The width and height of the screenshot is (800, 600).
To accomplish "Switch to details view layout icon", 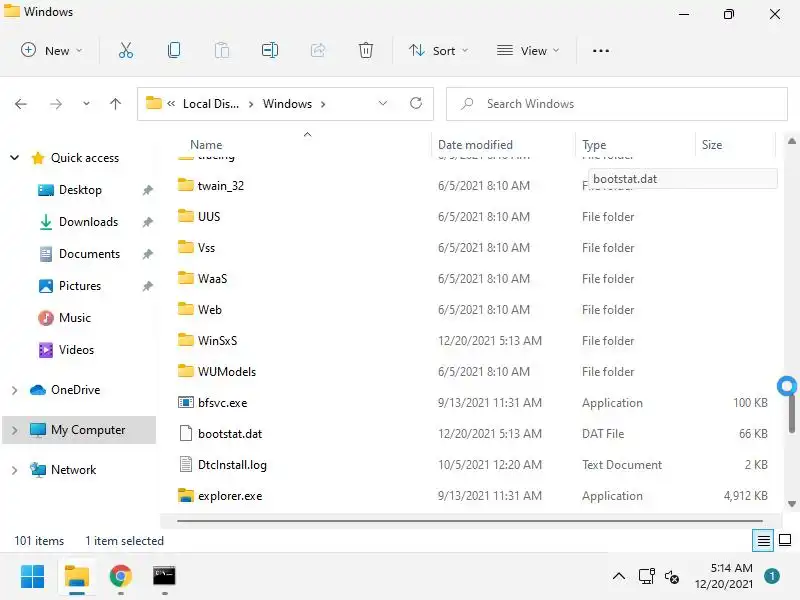I will click(x=763, y=540).
